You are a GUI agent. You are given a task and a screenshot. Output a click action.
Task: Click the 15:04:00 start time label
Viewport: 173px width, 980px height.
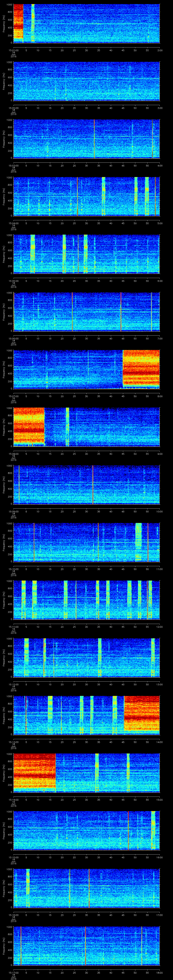[x=13, y=223]
